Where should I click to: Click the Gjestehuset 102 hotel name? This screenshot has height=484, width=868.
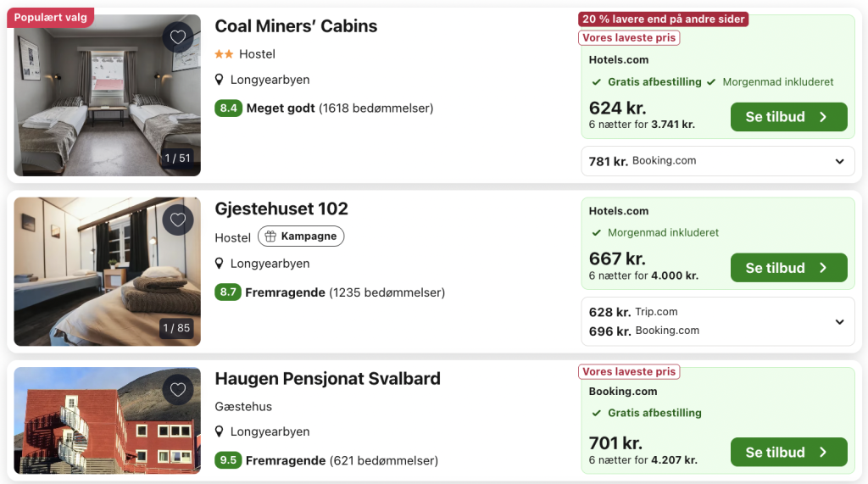click(281, 209)
